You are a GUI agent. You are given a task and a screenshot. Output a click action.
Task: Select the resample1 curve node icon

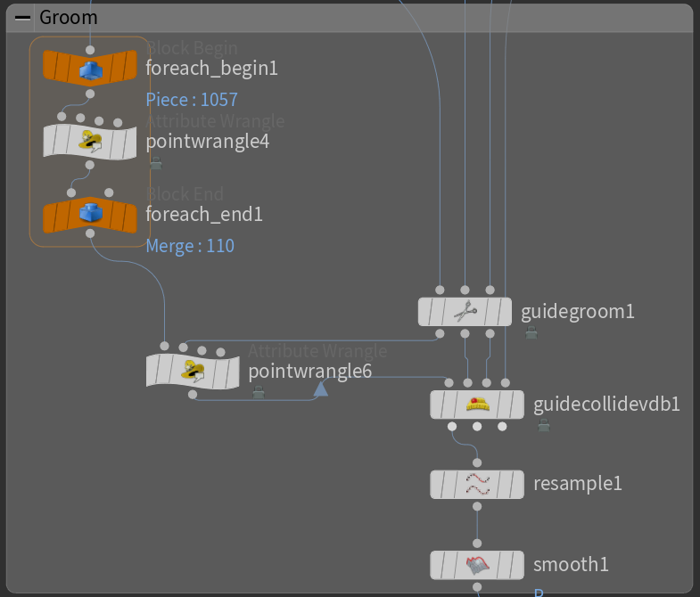(477, 484)
